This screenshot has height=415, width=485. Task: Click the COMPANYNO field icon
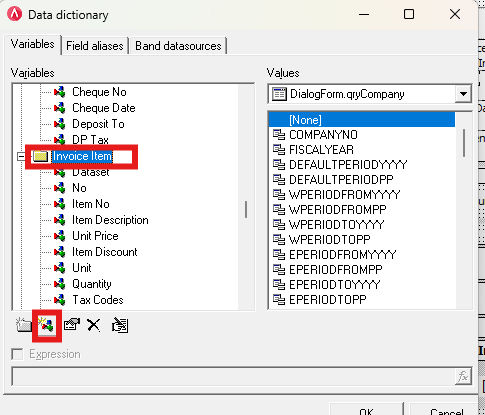click(279, 135)
